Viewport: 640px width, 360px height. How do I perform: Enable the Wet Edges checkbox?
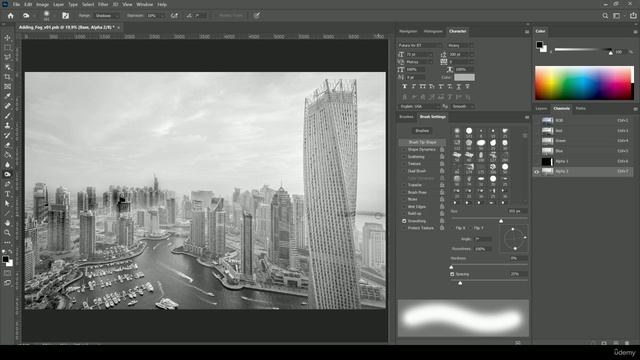coord(404,207)
